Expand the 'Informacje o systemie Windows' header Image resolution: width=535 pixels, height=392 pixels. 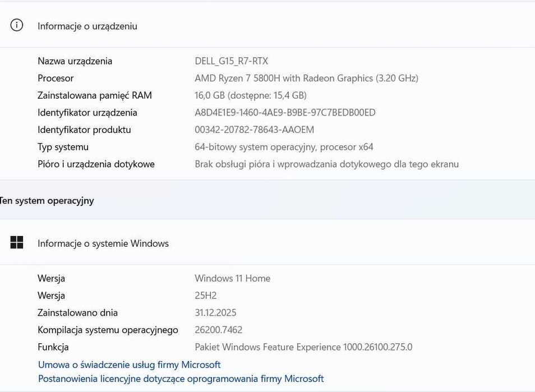(x=267, y=243)
